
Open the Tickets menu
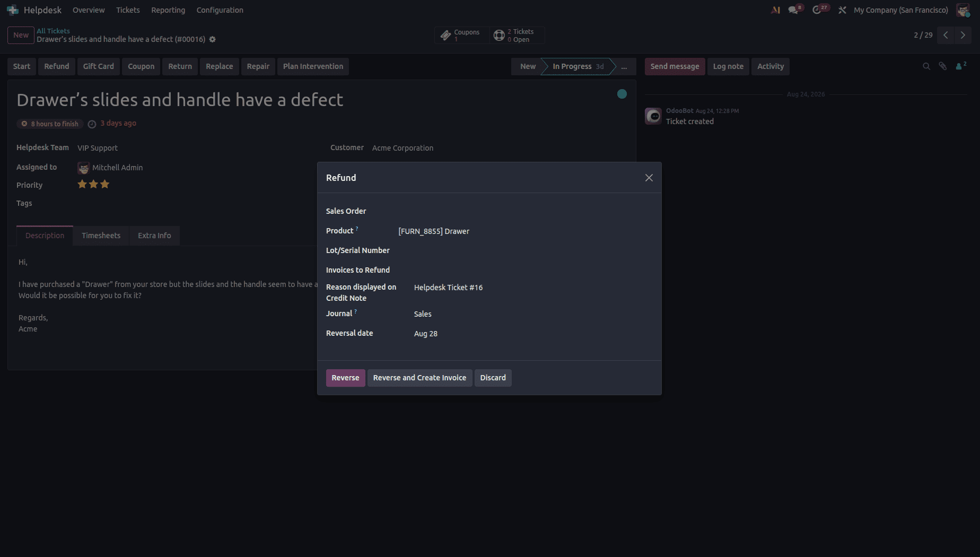point(128,10)
